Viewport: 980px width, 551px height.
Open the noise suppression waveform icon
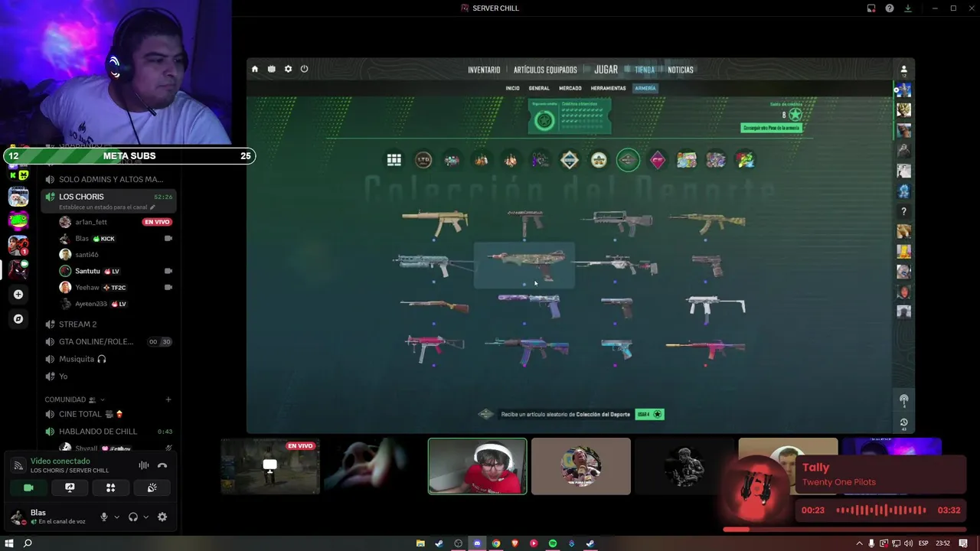click(143, 465)
